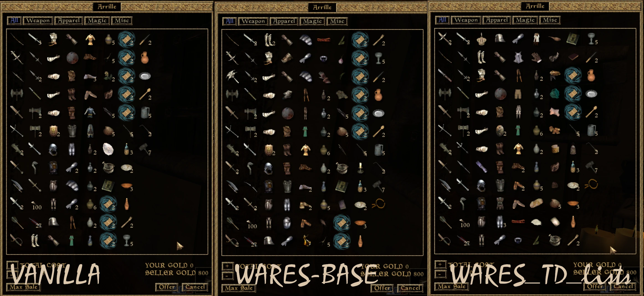644x296 pixels.
Task: Select the golden statuette item in WARES-BASE panel
Action: [x=306, y=241]
